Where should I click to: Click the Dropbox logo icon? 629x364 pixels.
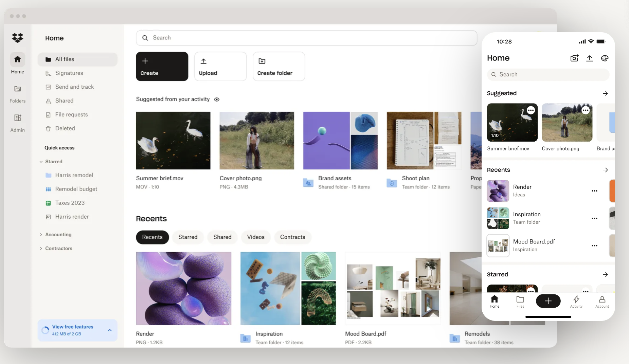[x=17, y=38]
